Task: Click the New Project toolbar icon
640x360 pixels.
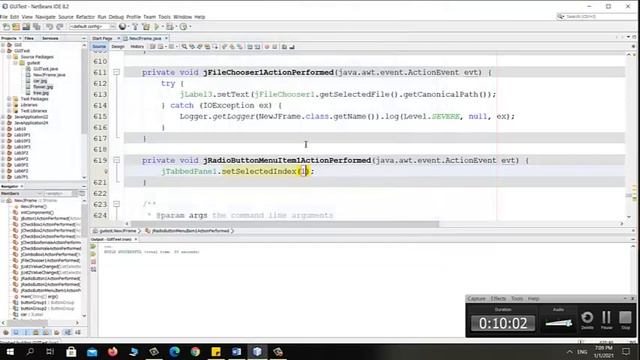Action: (16, 27)
